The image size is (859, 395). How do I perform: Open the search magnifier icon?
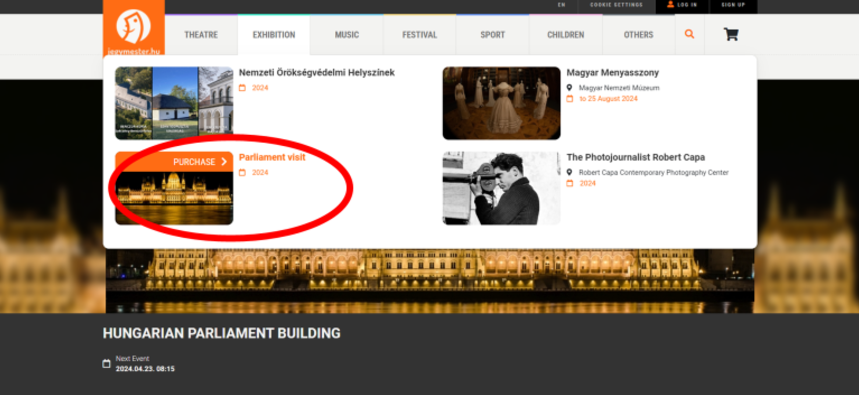(x=689, y=35)
